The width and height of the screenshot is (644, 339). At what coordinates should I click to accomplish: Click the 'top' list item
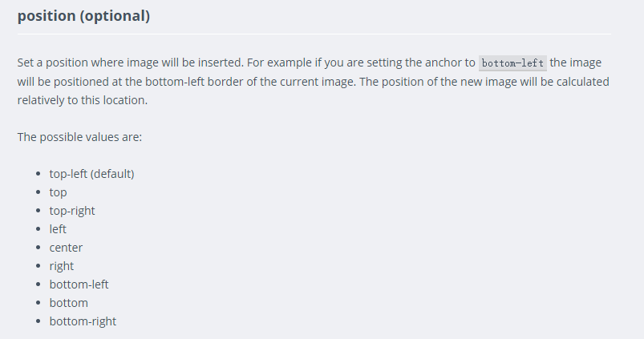pyautogui.click(x=58, y=192)
